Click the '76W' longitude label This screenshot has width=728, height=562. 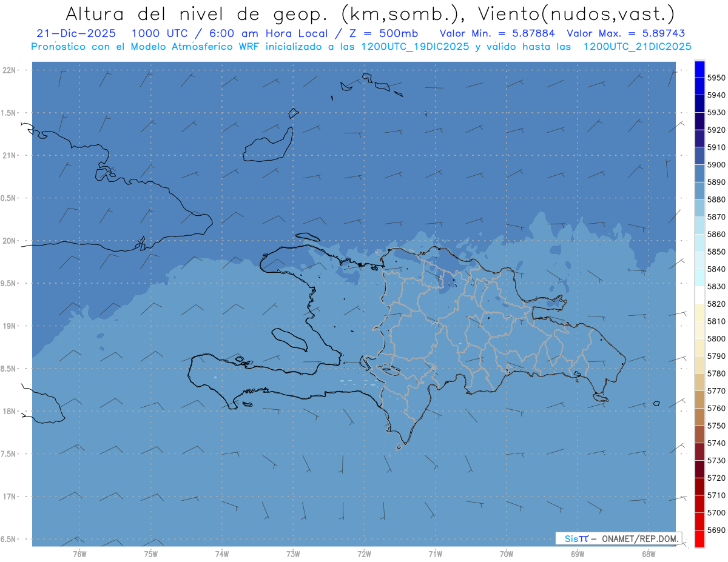point(79,553)
